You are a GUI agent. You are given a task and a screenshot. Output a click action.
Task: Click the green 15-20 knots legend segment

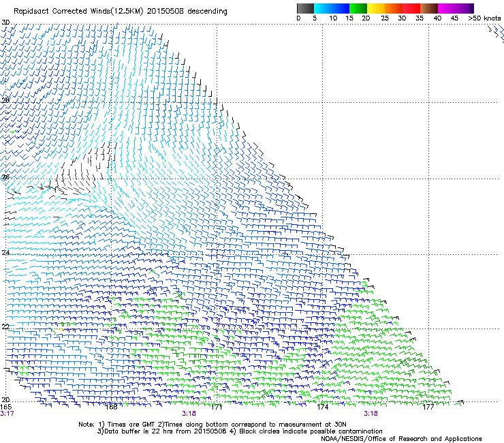coord(358,8)
